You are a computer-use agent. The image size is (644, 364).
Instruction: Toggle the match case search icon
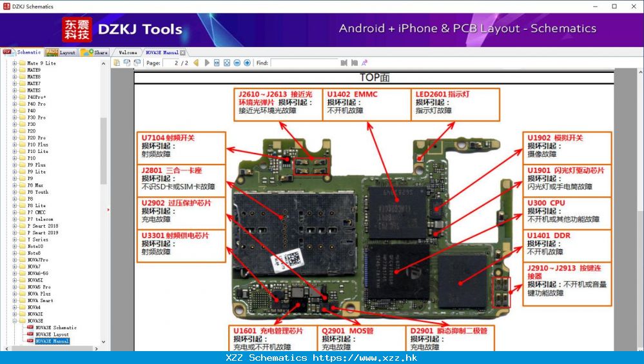point(364,63)
